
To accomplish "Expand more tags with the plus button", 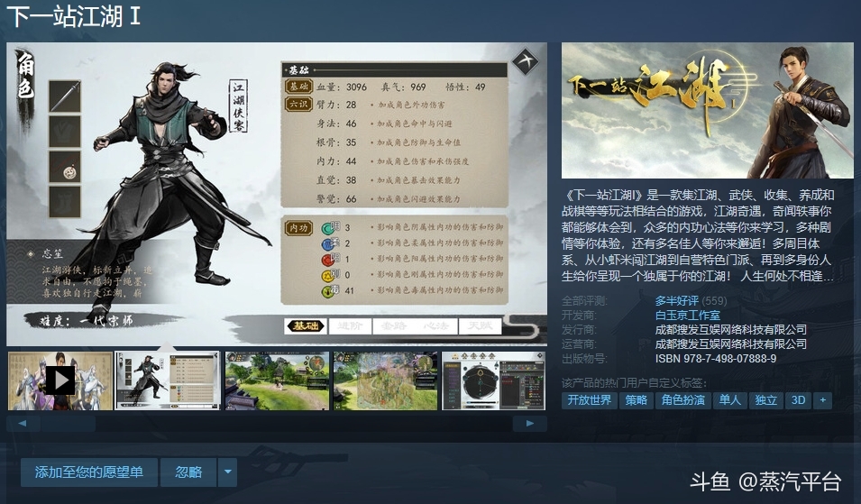I will (x=821, y=400).
